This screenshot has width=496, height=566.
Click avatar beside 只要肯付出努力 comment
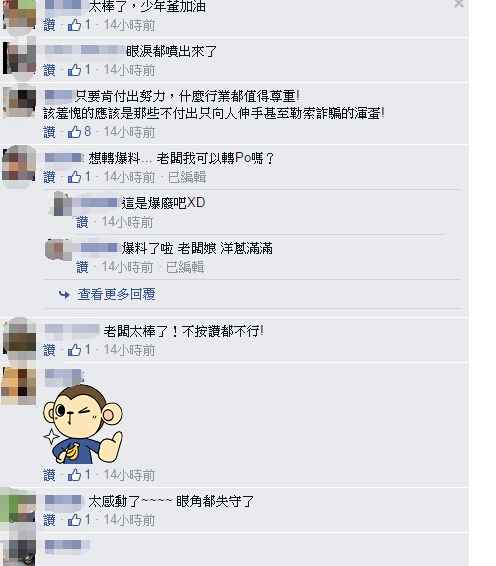tap(19, 101)
